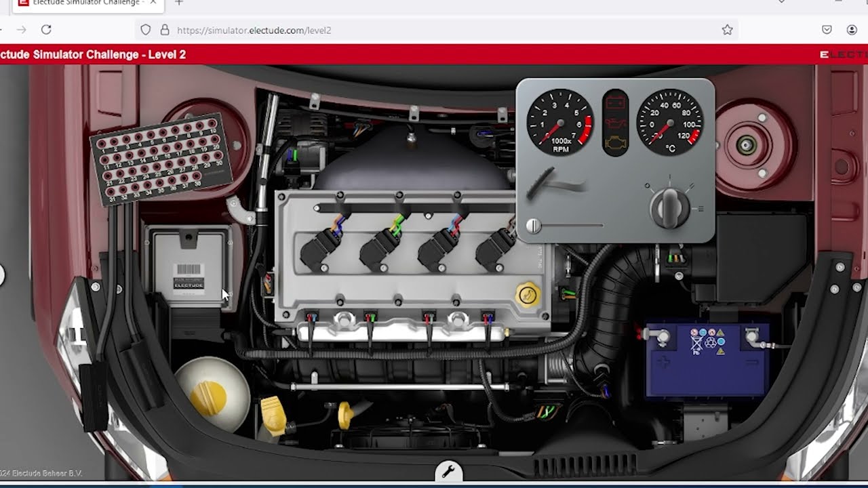Open tracking protection shield icon
The image size is (868, 488).
tap(145, 30)
